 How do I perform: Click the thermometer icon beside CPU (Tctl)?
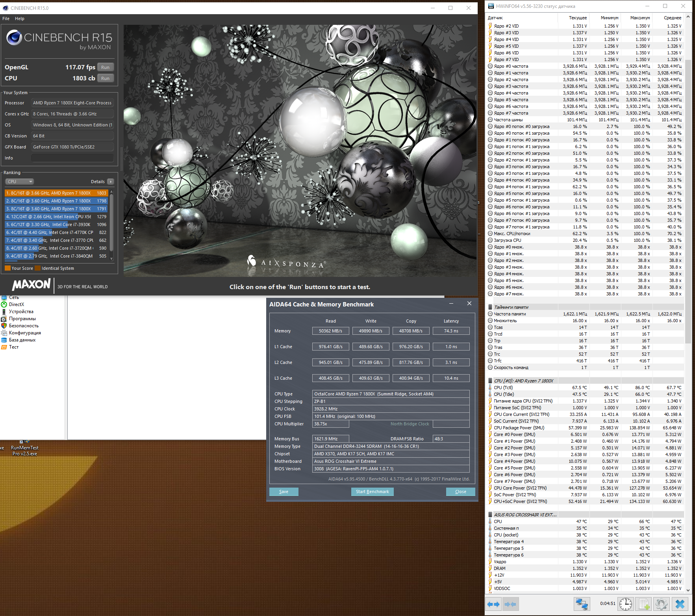490,388
